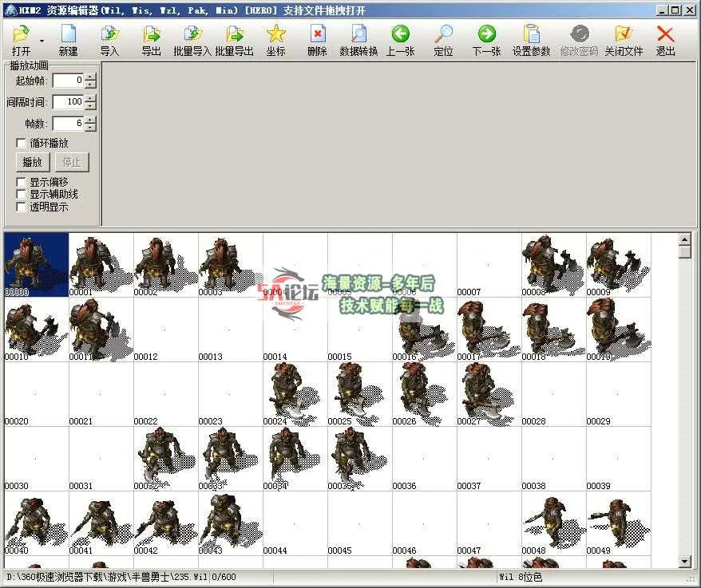Open 数据转换 data conversion tool
This screenshot has width=701, height=588.
[x=358, y=34]
